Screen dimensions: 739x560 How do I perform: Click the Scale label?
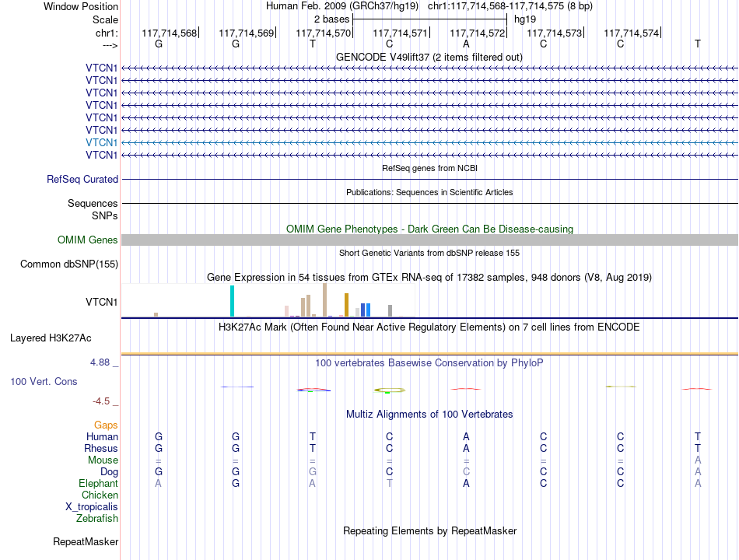(105, 19)
